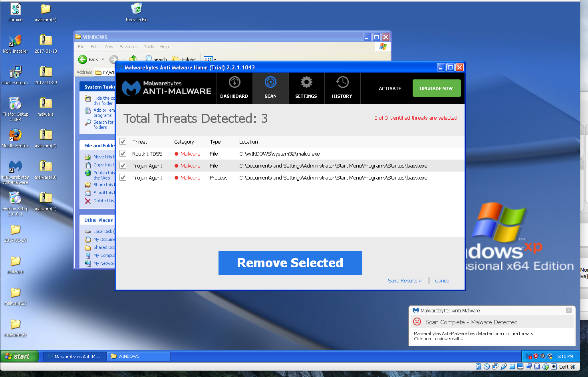This screenshot has width=588, height=377.
Task: Toggle the Folders pane in Explorer
Action: 184,59
